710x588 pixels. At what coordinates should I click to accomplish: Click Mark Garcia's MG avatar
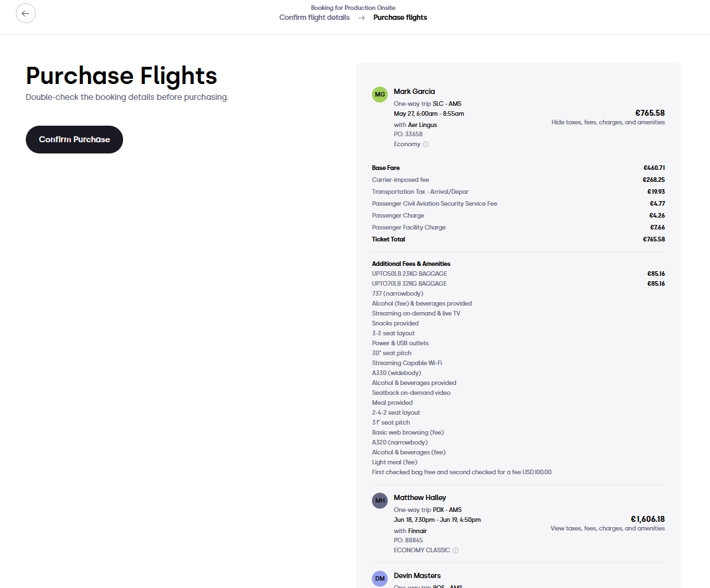click(x=379, y=95)
